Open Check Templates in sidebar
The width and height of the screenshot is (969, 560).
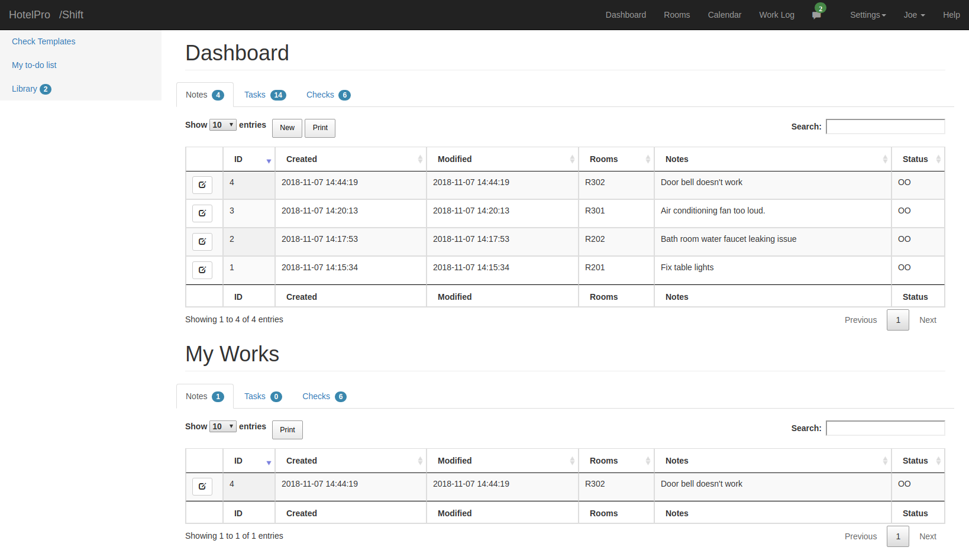[44, 41]
